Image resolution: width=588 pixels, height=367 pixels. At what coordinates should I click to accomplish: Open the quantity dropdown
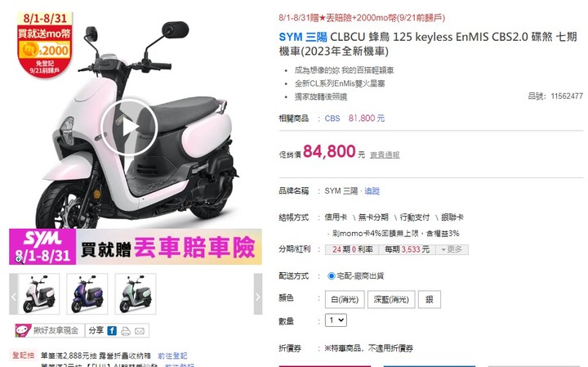336,320
